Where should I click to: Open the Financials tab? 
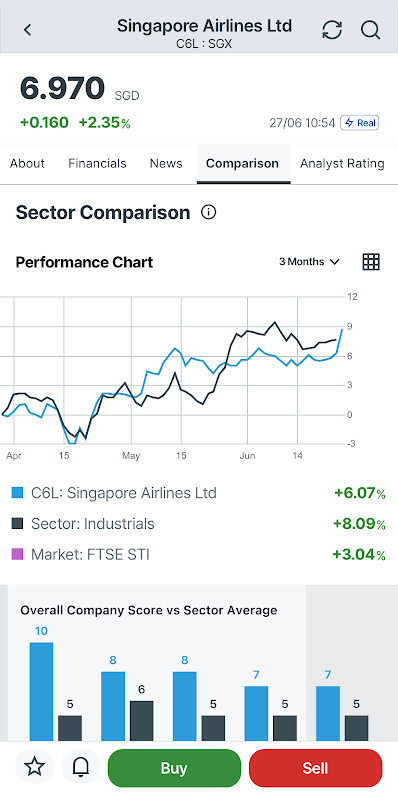(97, 164)
